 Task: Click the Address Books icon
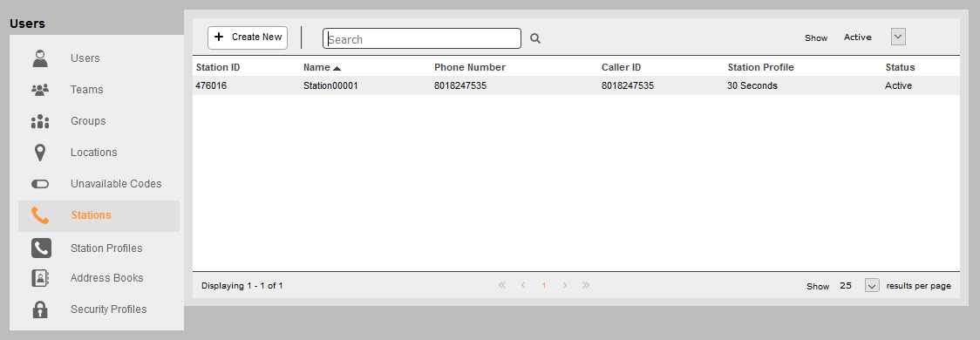click(x=41, y=278)
